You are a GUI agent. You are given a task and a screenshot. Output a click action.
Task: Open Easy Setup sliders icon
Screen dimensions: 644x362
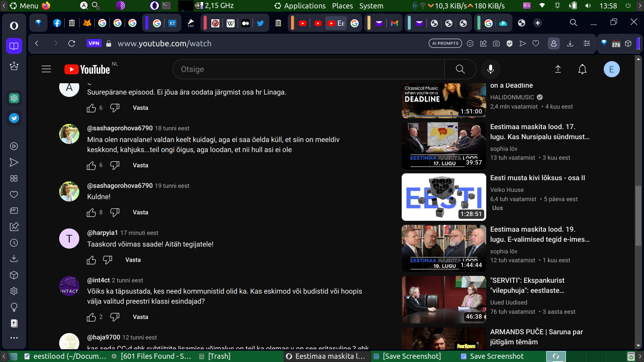pos(587,43)
